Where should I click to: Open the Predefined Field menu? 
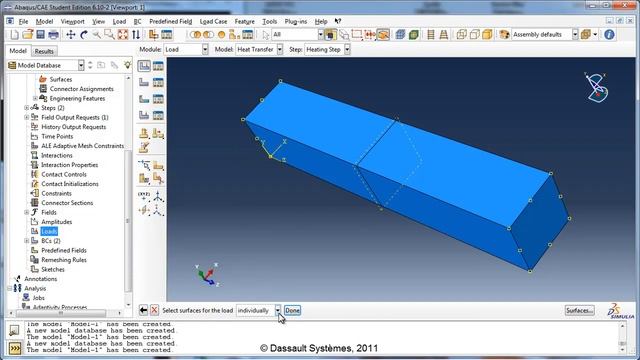click(170, 21)
